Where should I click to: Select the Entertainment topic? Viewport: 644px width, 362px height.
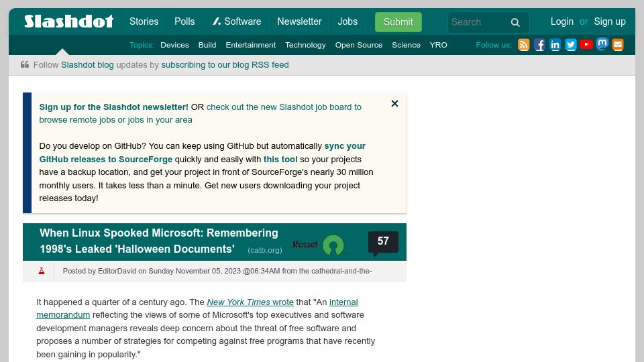click(x=250, y=45)
